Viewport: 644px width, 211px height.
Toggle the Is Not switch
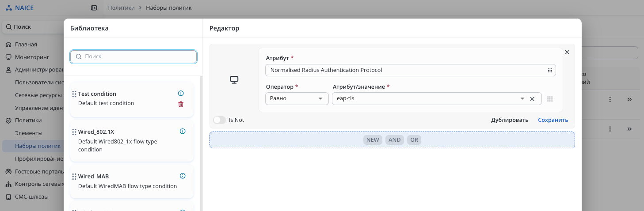(x=219, y=120)
